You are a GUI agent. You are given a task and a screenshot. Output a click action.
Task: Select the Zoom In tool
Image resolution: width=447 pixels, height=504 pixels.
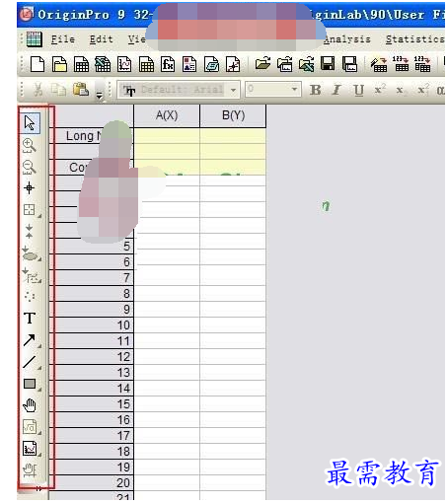point(29,145)
